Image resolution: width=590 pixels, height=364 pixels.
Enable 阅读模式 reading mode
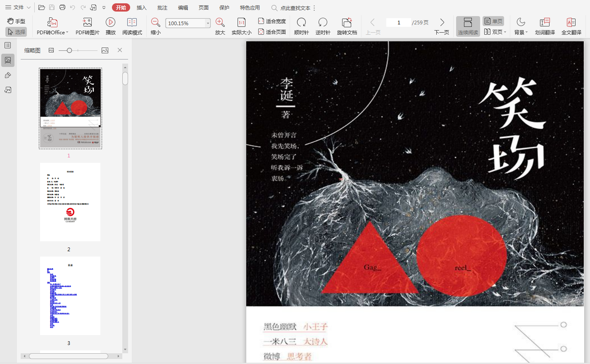point(132,27)
